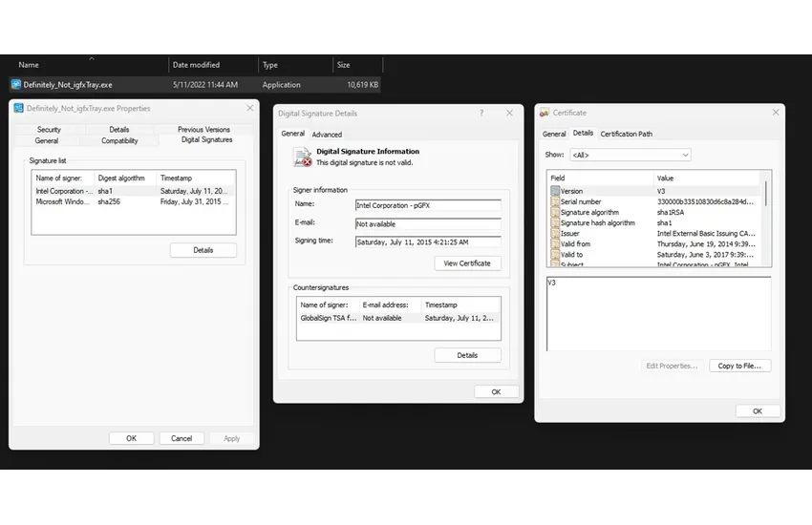Click Timestamp column header in Signature list
This screenshot has width=812, height=525.
click(x=195, y=178)
